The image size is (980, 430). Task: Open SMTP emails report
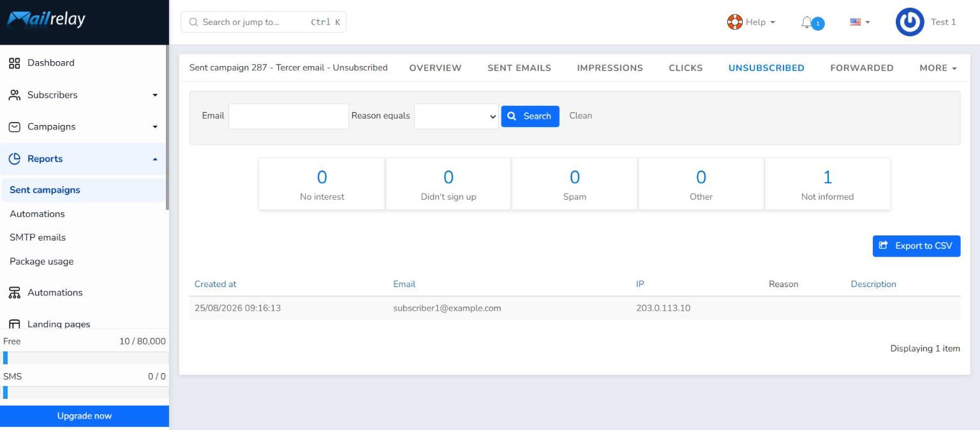coord(38,238)
